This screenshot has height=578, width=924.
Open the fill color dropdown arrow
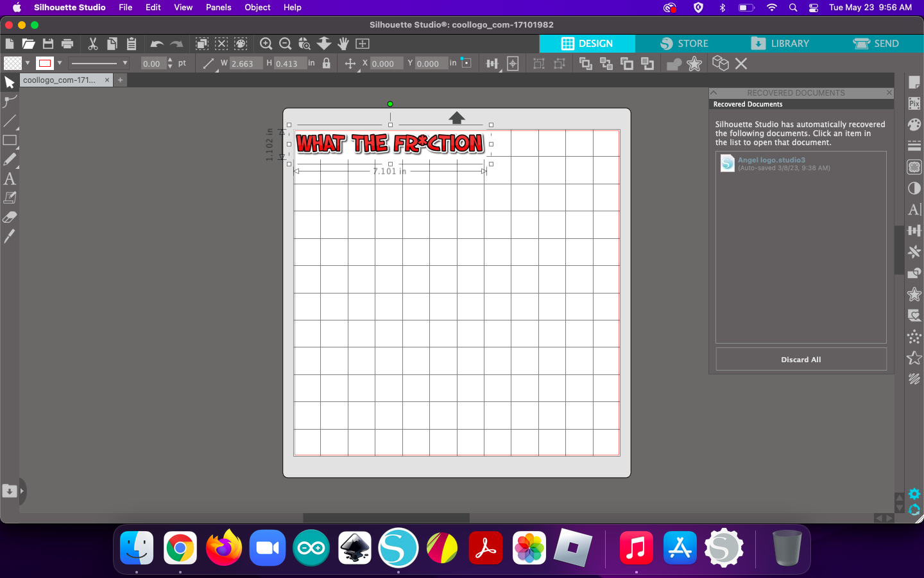(28, 63)
